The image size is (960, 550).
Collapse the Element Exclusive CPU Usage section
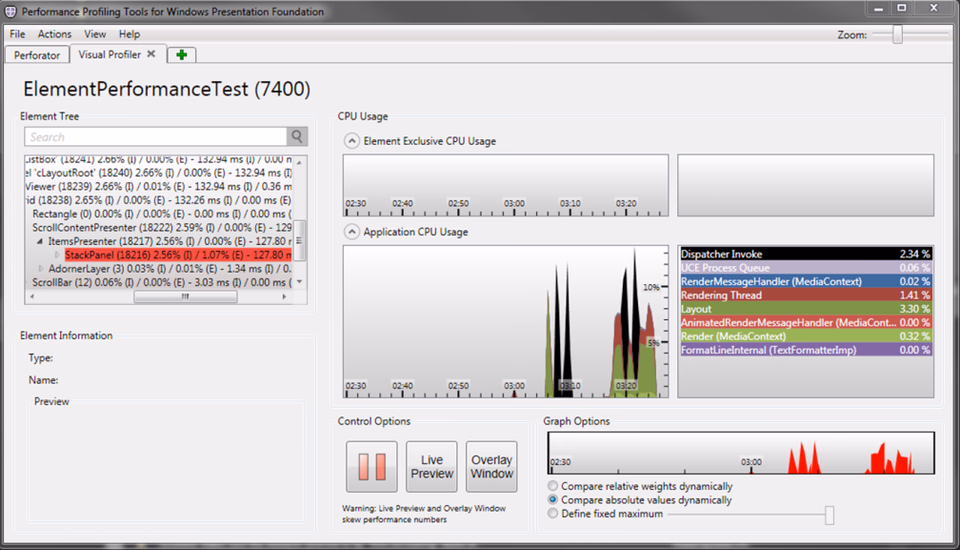coord(351,141)
